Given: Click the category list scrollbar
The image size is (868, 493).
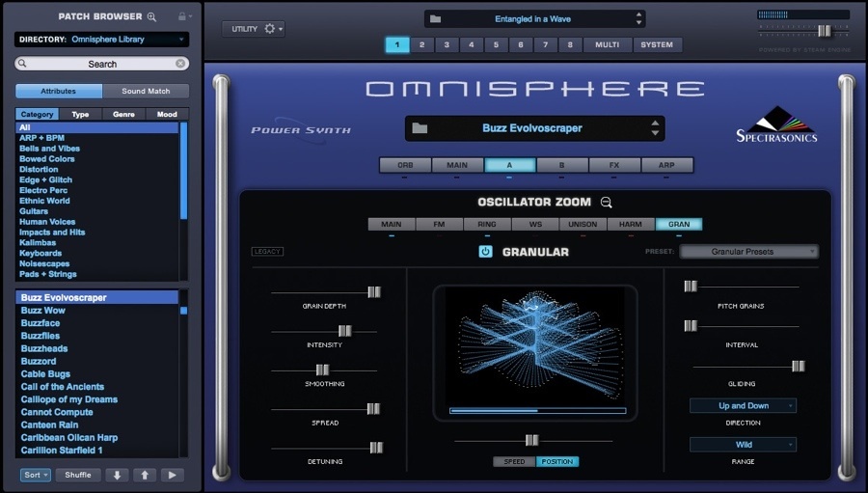Looking at the screenshot, I should [184, 171].
